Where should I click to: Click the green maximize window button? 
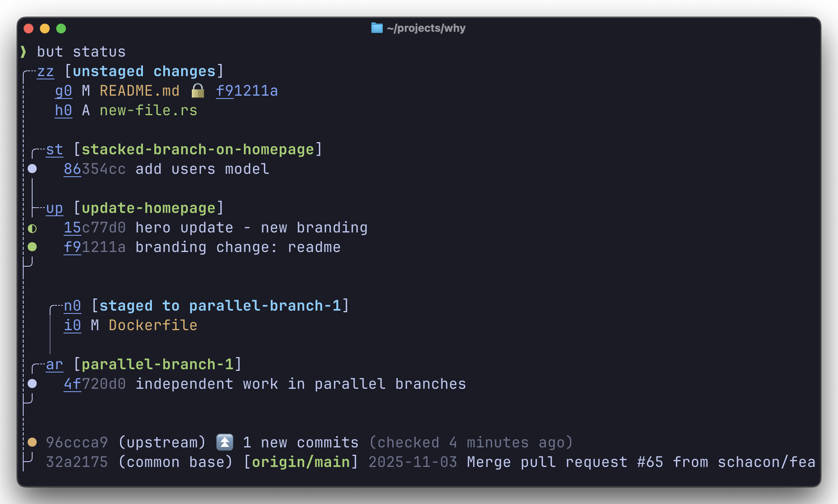tap(61, 28)
